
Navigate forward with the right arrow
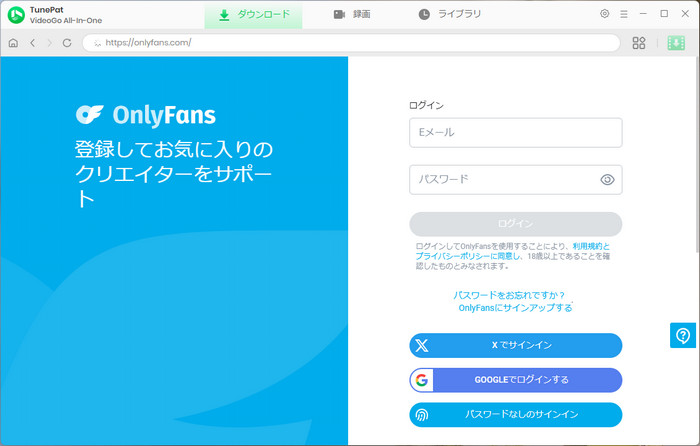pos(50,43)
